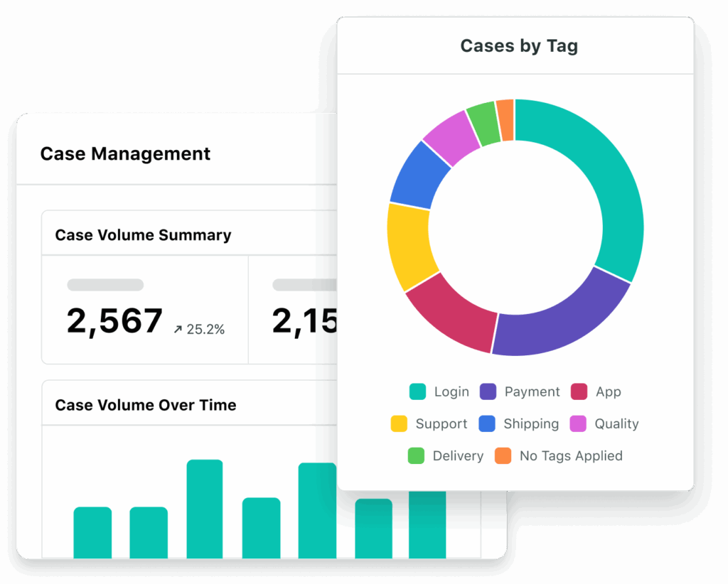Click the tallest bar in Case Volume Over Time
This screenshot has width=728, height=584.
coord(204,508)
